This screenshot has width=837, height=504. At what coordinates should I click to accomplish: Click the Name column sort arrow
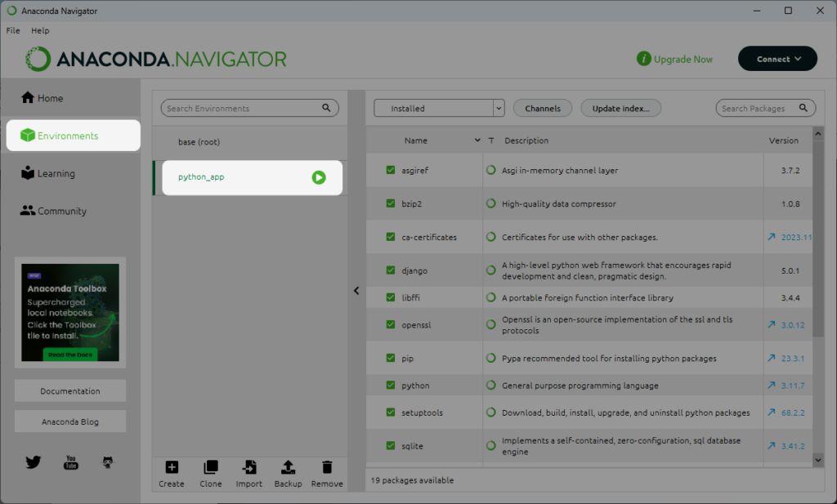(477, 140)
